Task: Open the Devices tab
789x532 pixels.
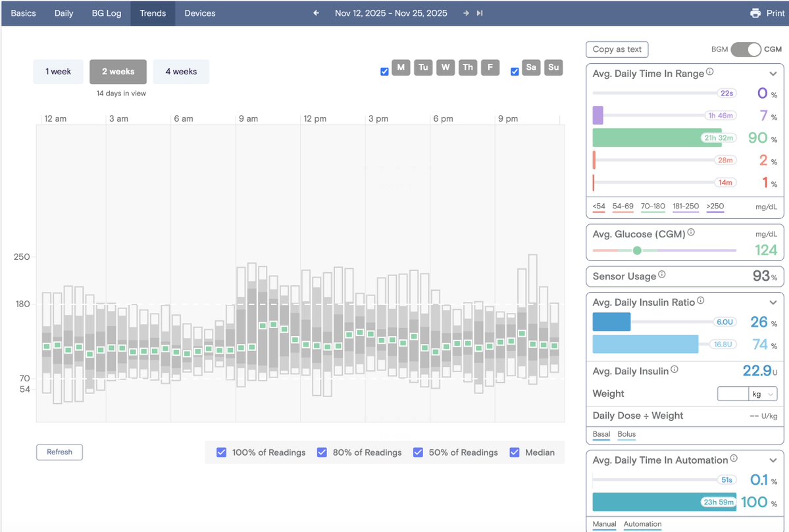Action: [x=199, y=13]
